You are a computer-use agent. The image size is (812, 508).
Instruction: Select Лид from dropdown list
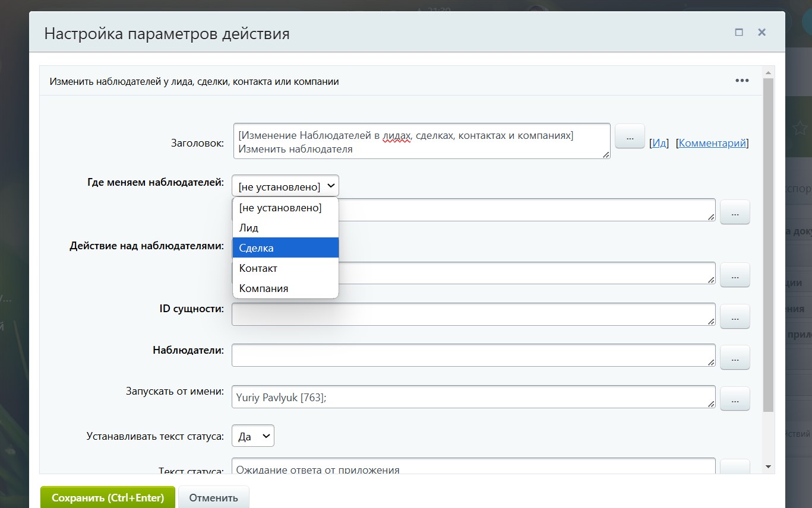(x=249, y=228)
